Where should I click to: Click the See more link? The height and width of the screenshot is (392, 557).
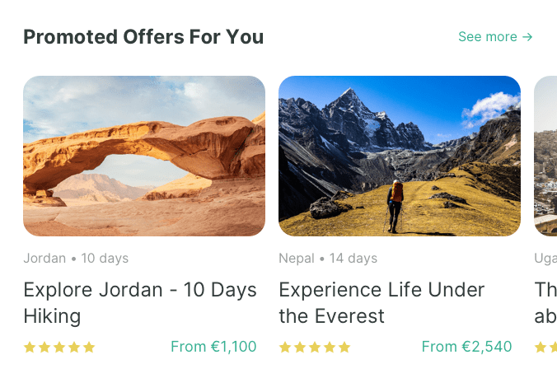487,37
